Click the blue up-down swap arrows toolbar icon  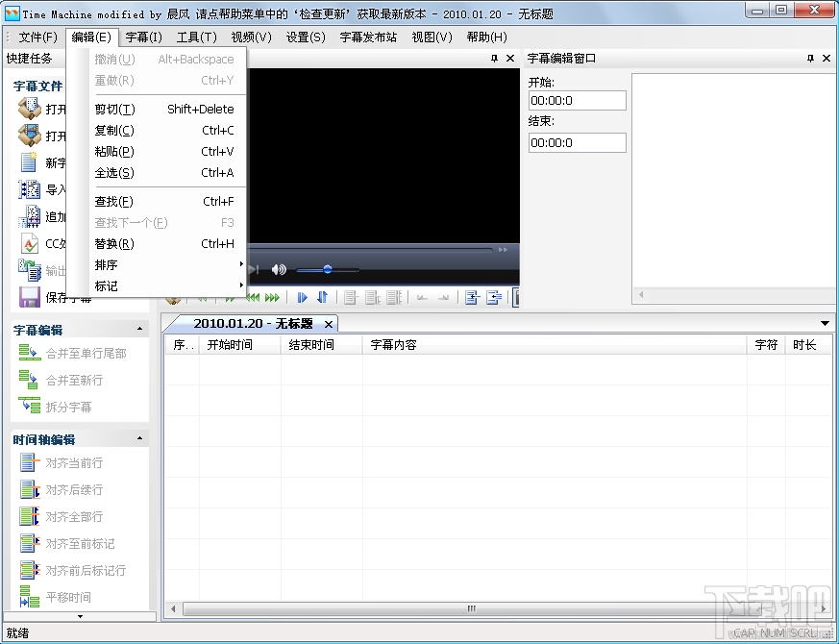[x=323, y=297]
